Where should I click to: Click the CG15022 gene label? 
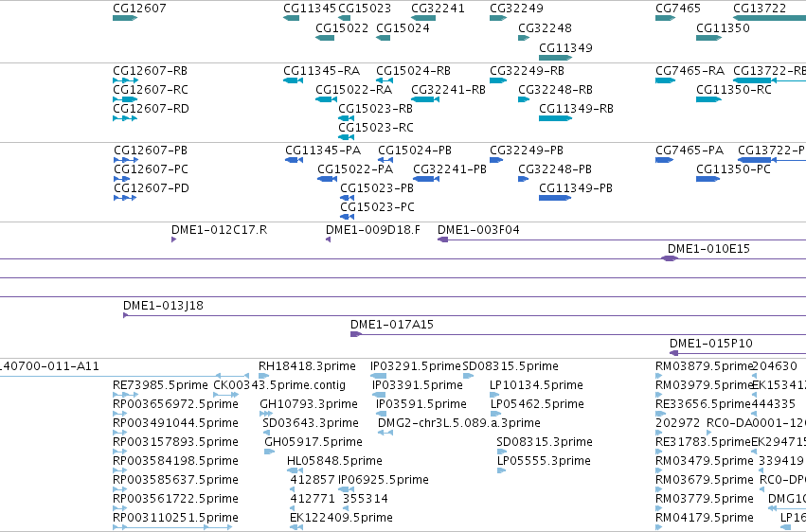click(342, 28)
